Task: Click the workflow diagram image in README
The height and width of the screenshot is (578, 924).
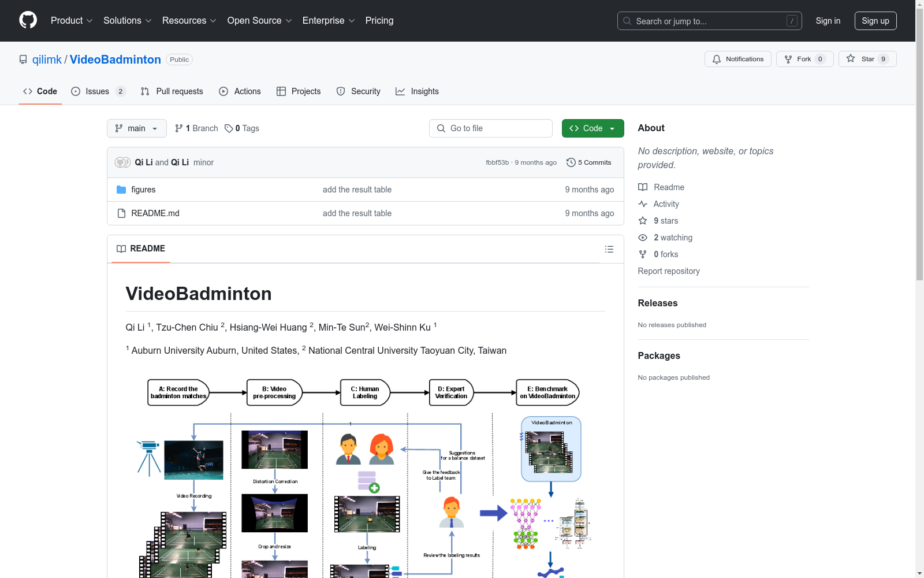Action: pyautogui.click(x=365, y=477)
